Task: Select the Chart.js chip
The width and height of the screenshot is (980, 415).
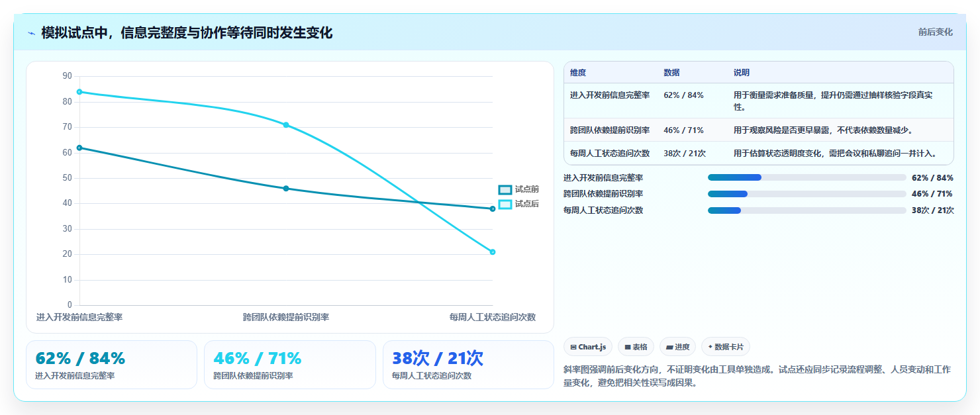Action: click(588, 347)
